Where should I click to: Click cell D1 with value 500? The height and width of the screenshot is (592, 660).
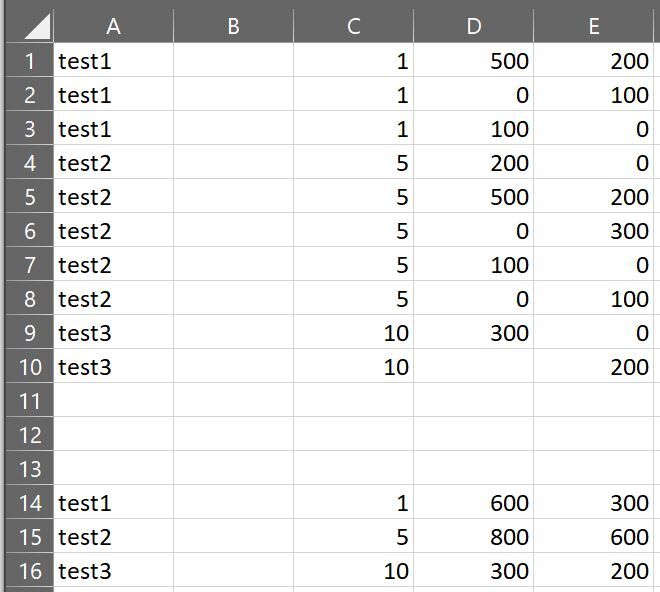pos(474,60)
